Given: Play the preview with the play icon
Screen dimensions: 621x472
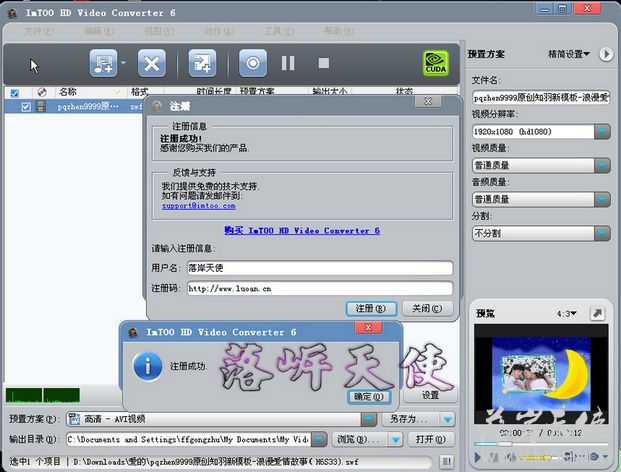Looking at the screenshot, I should pos(478,458).
